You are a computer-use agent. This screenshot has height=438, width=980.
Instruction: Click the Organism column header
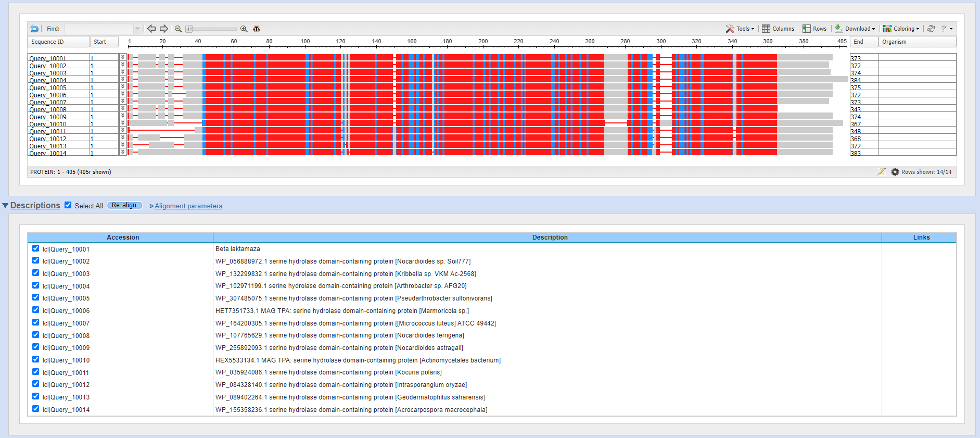918,42
